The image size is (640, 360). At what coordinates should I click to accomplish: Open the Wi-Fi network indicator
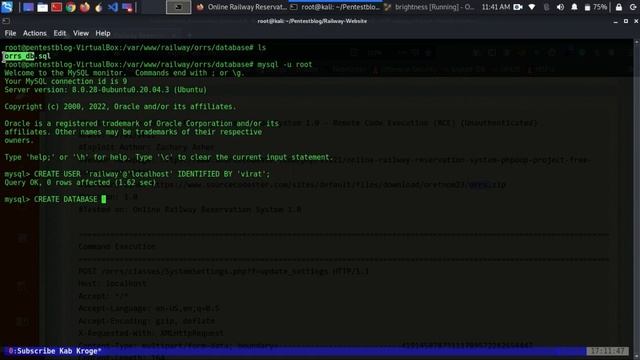click(532, 7)
